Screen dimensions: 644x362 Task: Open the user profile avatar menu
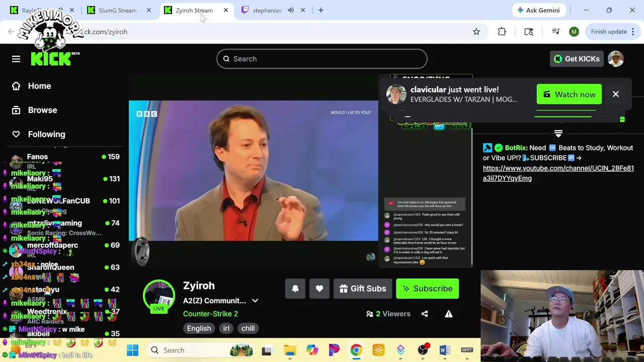pyautogui.click(x=616, y=59)
